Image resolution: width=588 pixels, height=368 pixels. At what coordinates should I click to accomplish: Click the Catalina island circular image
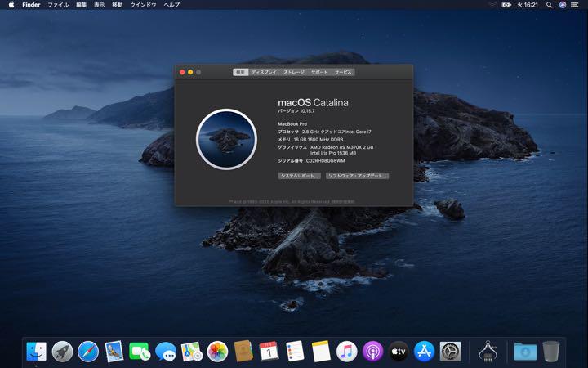226,139
